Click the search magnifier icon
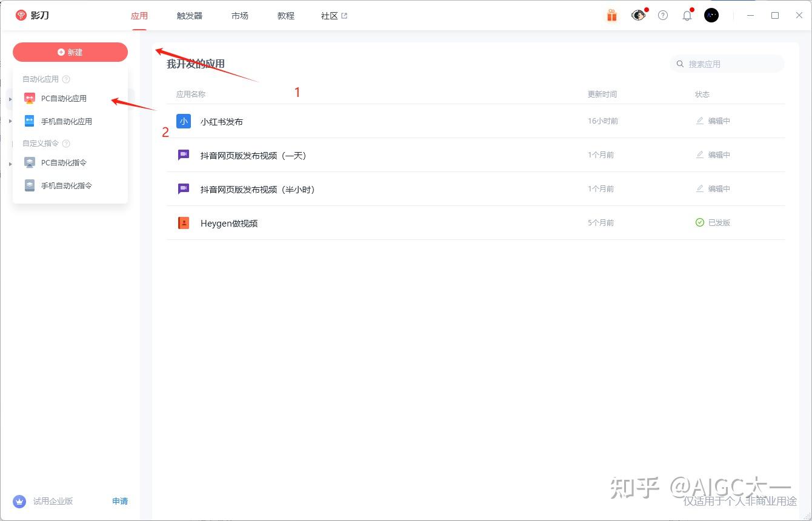This screenshot has height=521, width=812. click(681, 64)
